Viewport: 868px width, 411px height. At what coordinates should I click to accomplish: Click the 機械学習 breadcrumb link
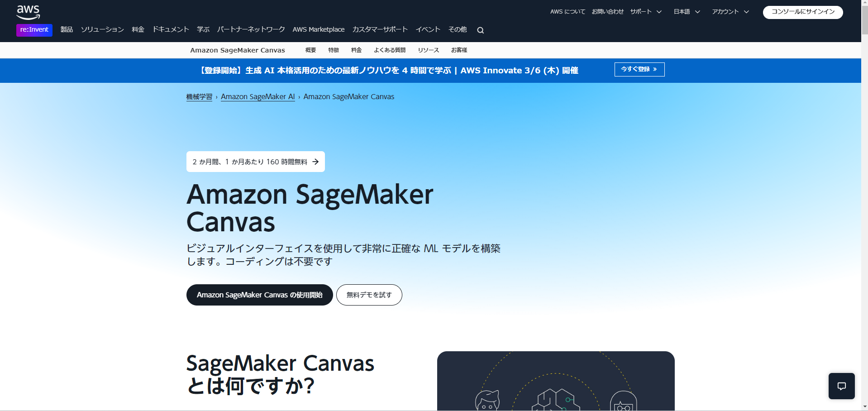(199, 97)
